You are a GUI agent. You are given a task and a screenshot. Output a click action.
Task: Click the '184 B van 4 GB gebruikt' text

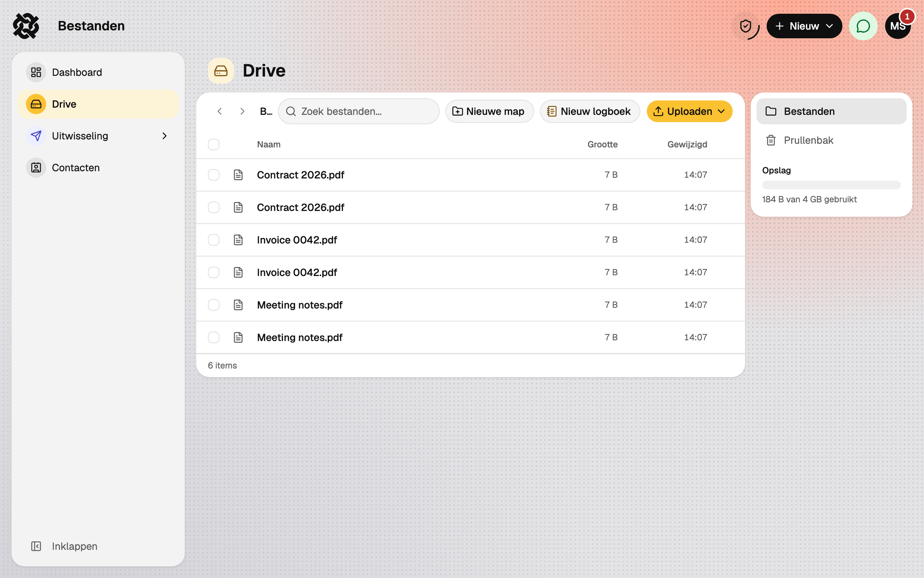point(809,199)
